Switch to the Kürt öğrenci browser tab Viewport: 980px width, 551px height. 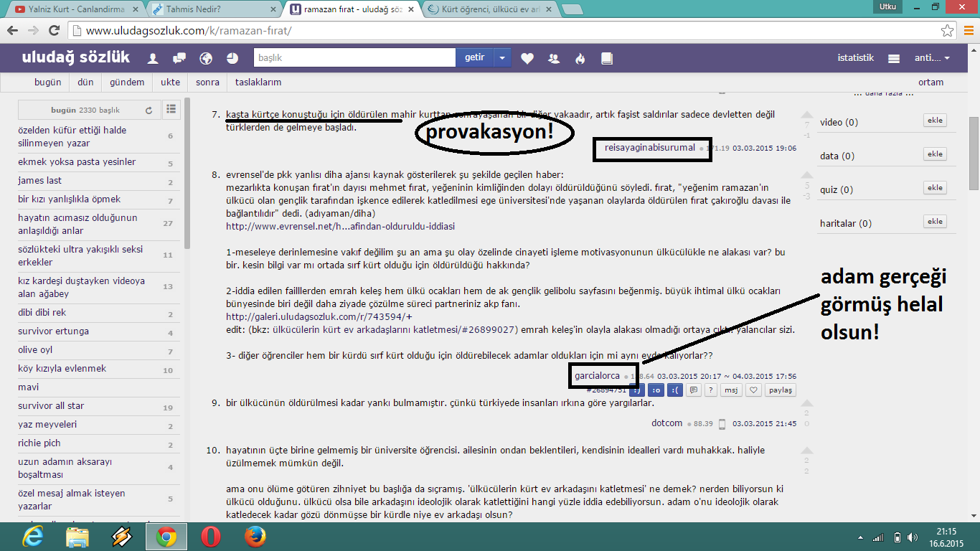[488, 9]
